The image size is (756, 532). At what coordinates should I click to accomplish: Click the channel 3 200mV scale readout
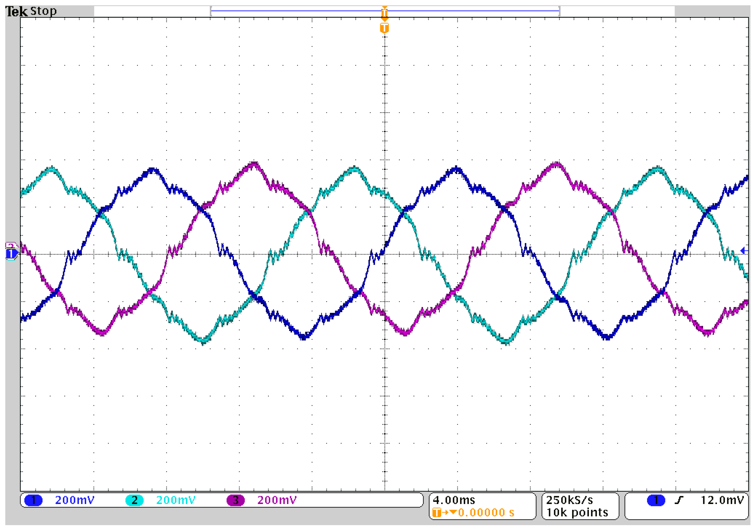[277, 500]
